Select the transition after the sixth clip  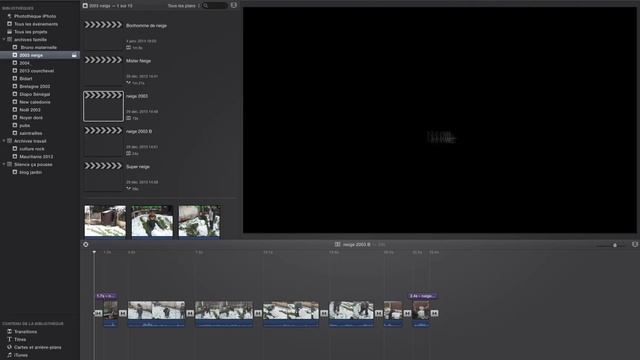coord(407,313)
